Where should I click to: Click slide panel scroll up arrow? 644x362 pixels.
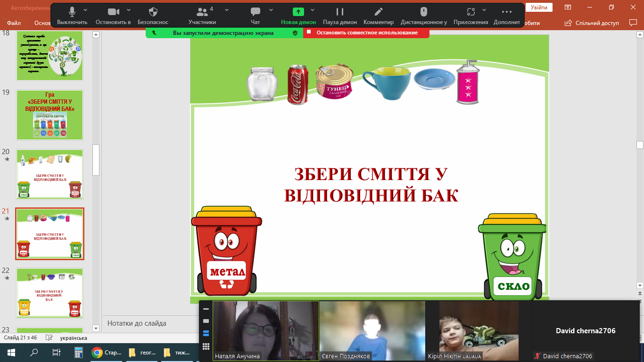[96, 34]
